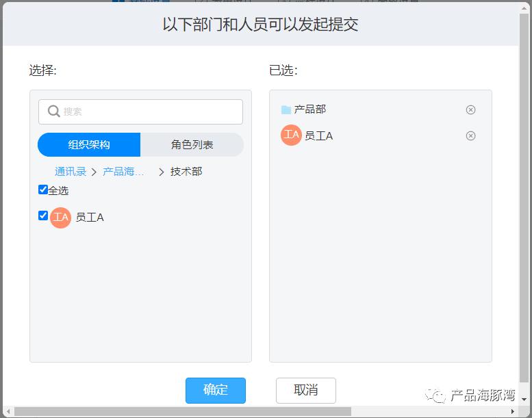Click 员工A avatar in the organization list

tap(60, 218)
